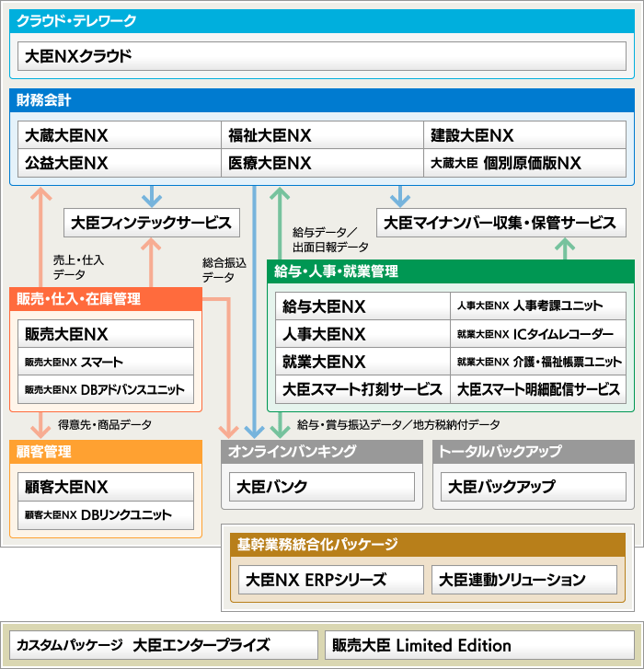
Task: Open 大蔵大臣 個別原価版NX
Action: (524, 163)
